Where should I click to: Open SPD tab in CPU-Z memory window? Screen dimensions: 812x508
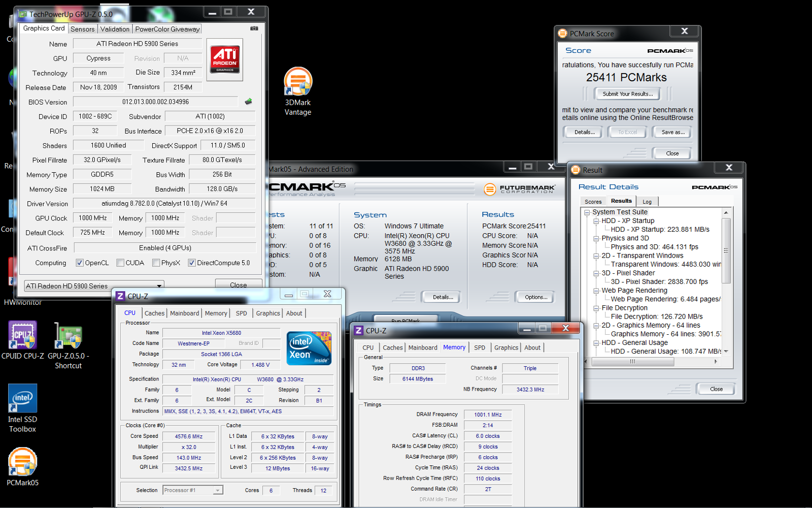[x=480, y=347]
